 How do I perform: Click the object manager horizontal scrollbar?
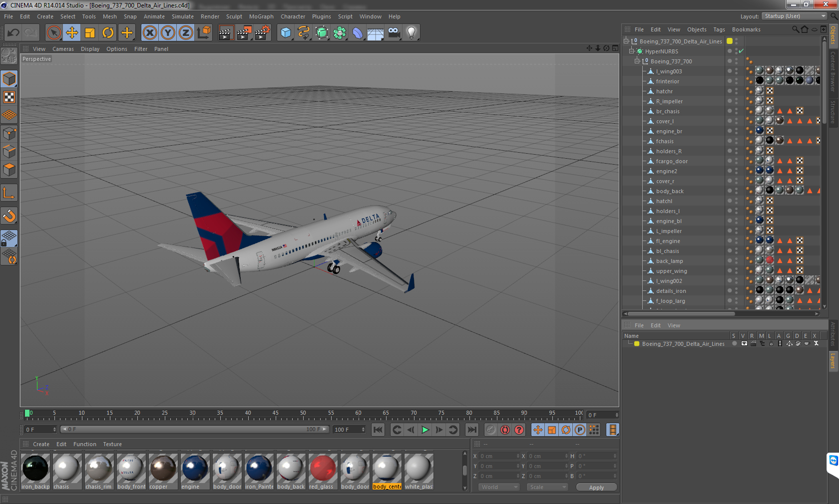pyautogui.click(x=681, y=314)
